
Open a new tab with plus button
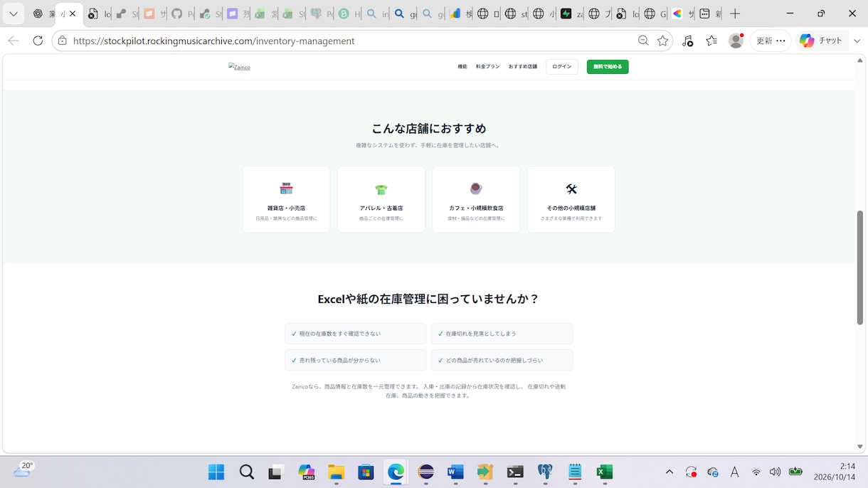point(735,14)
